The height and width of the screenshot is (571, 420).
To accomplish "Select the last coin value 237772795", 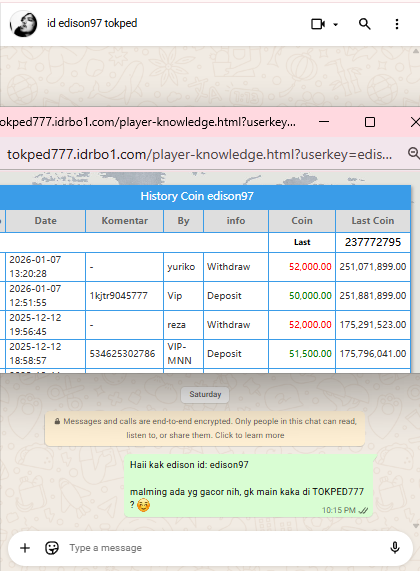I will click(373, 242).
